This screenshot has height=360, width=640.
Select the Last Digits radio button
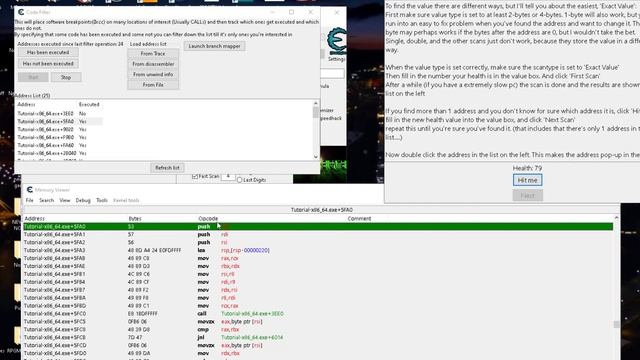coord(240,180)
